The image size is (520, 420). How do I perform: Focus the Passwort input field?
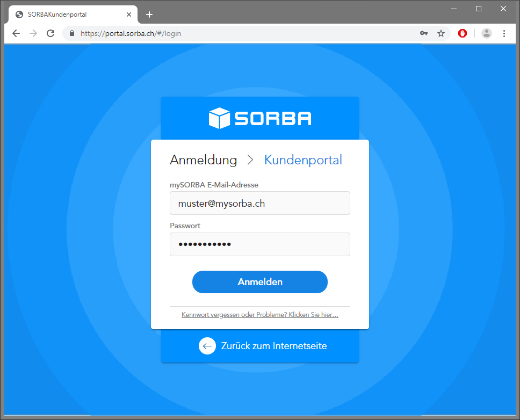click(260, 244)
